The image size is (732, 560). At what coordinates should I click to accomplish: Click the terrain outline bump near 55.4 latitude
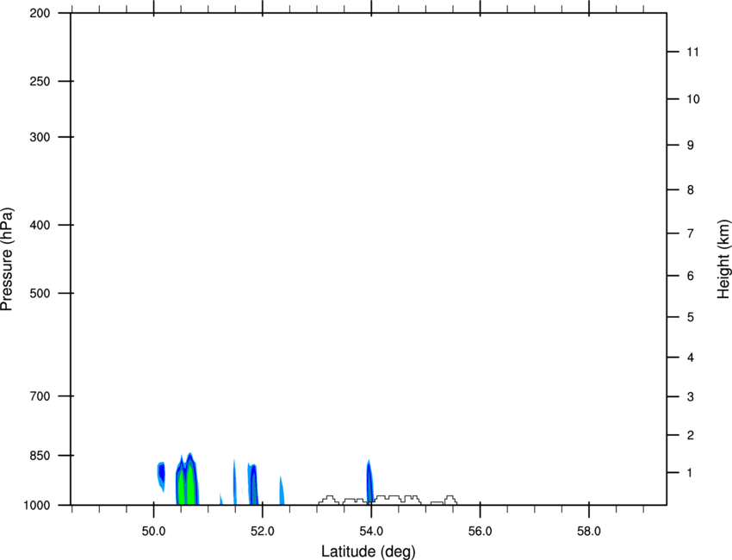click(450, 501)
